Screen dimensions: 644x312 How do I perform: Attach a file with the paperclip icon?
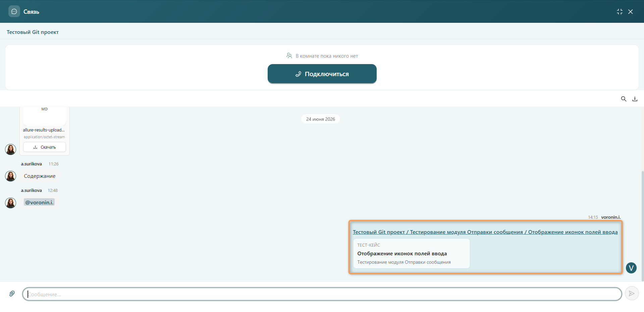[x=12, y=294]
